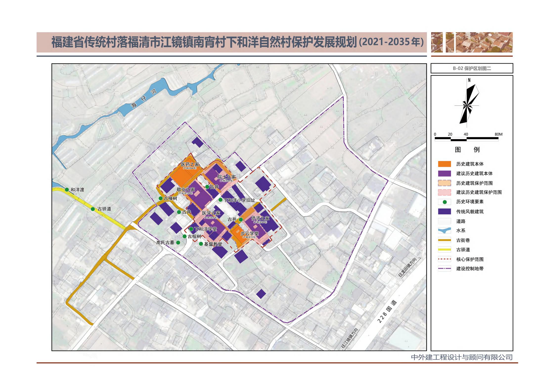555x392 pixels.
Task: Click the purple 建议历史建筑本体 legend swatch
Action: coord(444,173)
